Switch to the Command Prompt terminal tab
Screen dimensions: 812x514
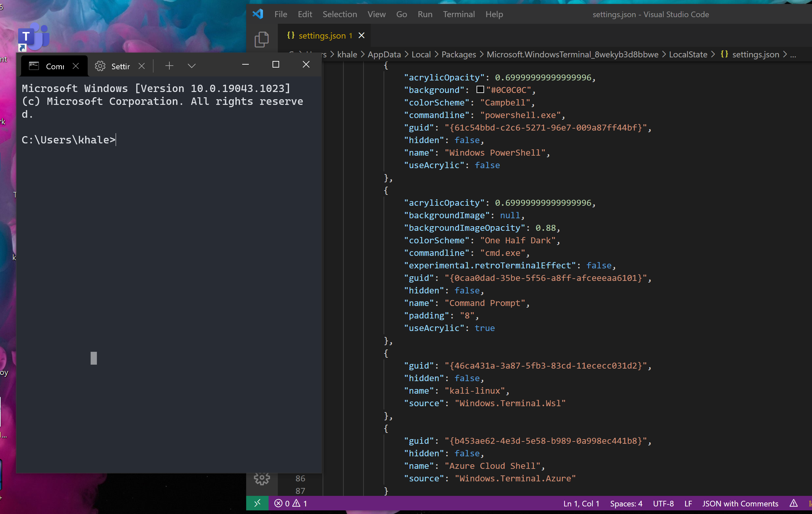[x=50, y=66]
